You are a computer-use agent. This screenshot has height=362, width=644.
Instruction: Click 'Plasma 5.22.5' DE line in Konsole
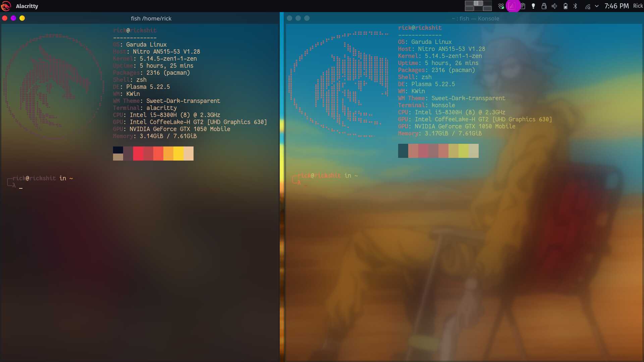tap(433, 84)
